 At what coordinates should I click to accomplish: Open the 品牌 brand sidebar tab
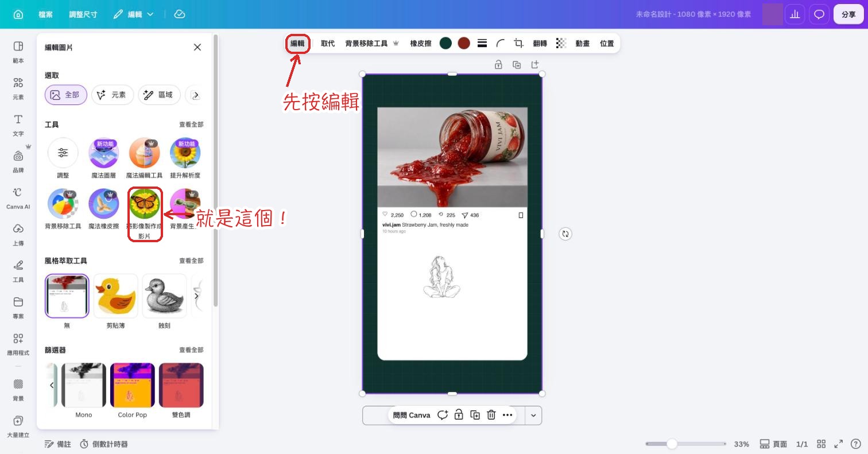click(18, 161)
